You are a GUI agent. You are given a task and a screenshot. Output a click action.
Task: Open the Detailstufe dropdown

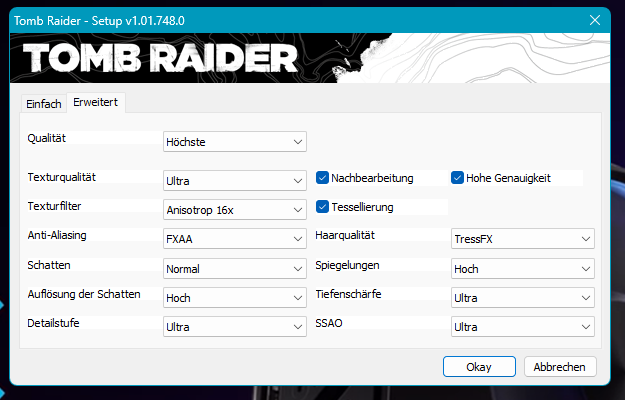click(x=235, y=327)
